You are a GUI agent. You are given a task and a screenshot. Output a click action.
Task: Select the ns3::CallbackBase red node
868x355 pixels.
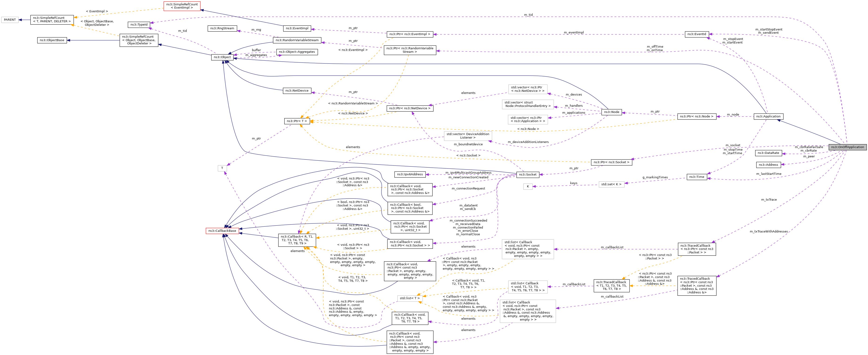(222, 231)
